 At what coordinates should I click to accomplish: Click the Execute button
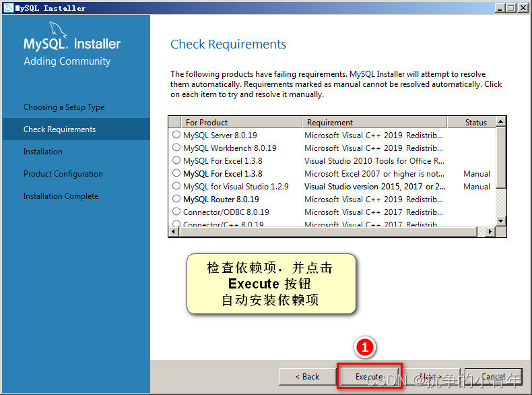[x=369, y=376]
